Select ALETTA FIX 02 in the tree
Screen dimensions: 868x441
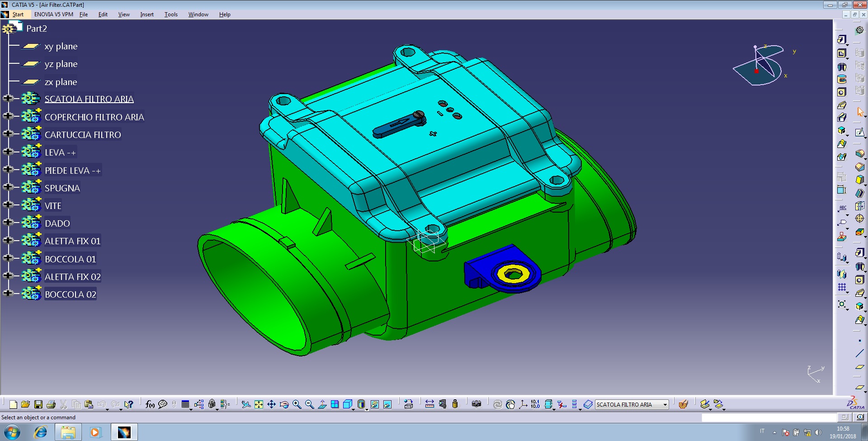pyautogui.click(x=73, y=277)
